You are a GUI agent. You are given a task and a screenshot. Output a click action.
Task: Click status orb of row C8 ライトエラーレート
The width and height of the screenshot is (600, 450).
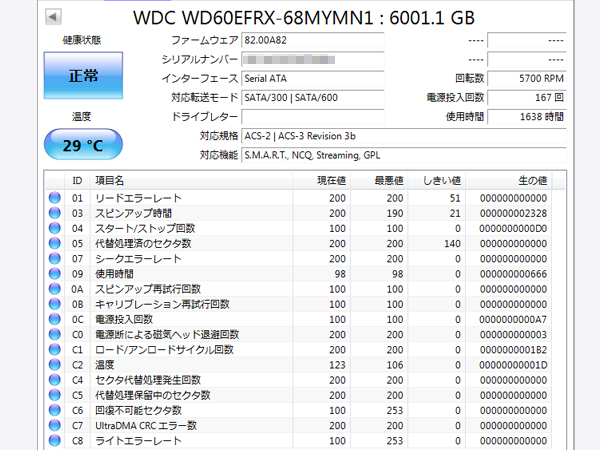pyautogui.click(x=55, y=440)
